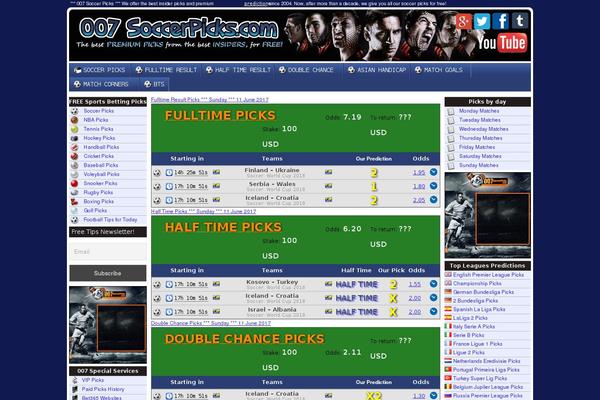Open the Soccer Picks nav tab
Viewport: 600px width, 400px height.
pos(100,70)
